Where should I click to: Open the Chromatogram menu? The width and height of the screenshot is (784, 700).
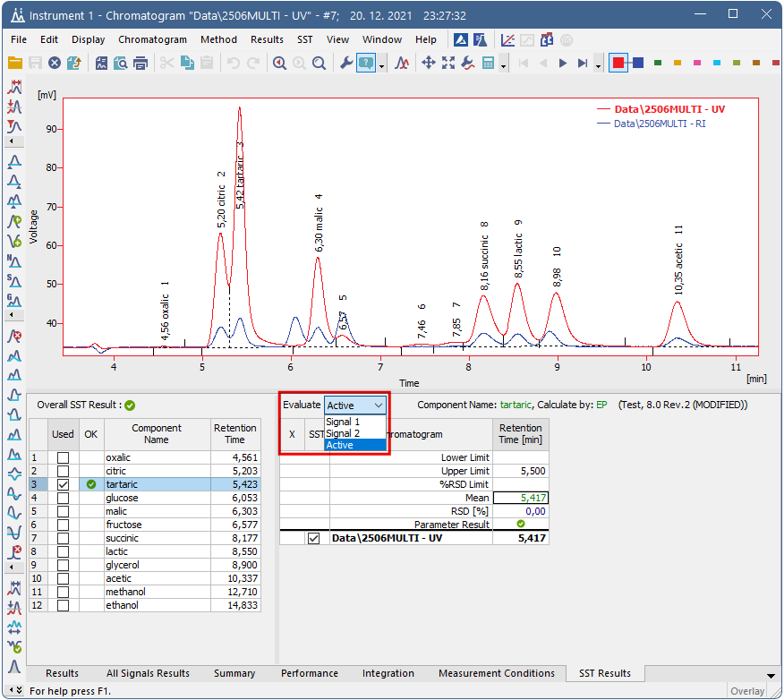[152, 39]
